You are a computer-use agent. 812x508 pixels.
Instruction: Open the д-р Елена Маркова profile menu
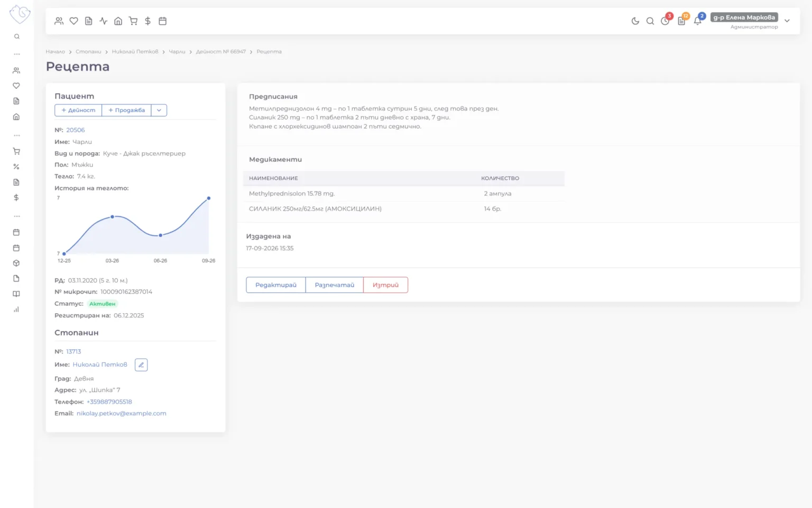pyautogui.click(x=744, y=17)
